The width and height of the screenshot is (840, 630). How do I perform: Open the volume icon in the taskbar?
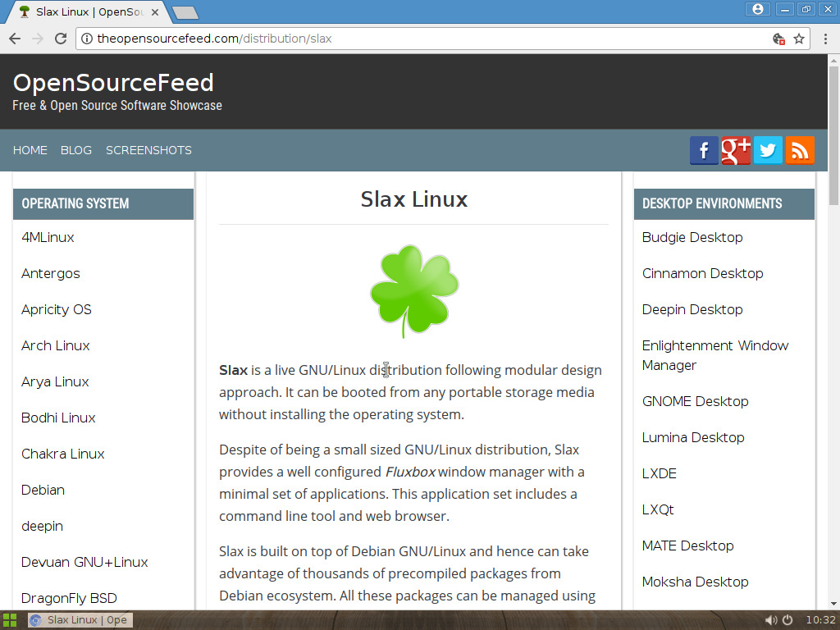coord(770,619)
